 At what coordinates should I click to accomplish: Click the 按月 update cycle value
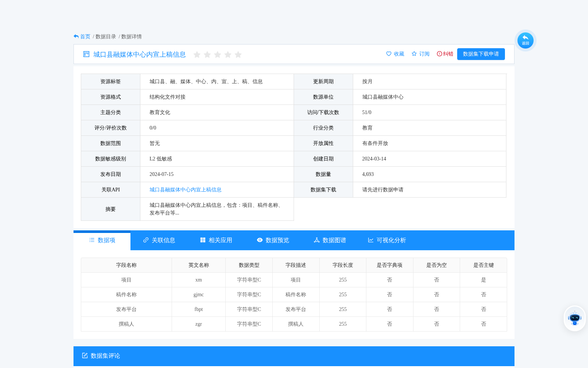(367, 82)
